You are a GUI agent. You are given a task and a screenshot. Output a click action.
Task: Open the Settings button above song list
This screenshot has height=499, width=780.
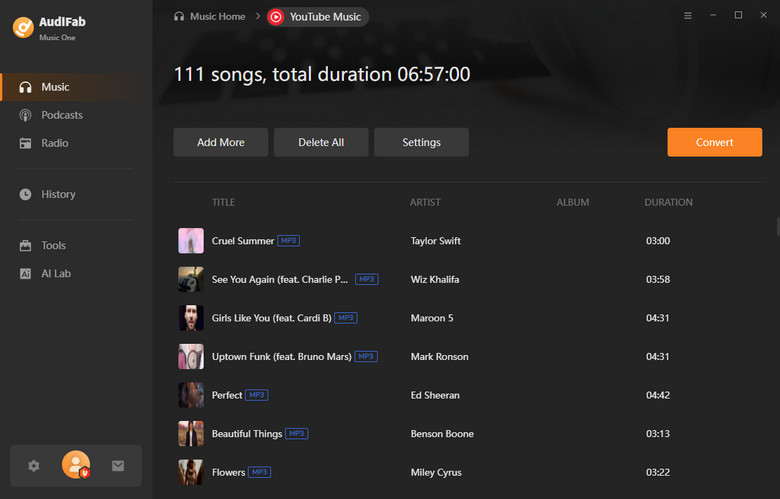point(421,142)
